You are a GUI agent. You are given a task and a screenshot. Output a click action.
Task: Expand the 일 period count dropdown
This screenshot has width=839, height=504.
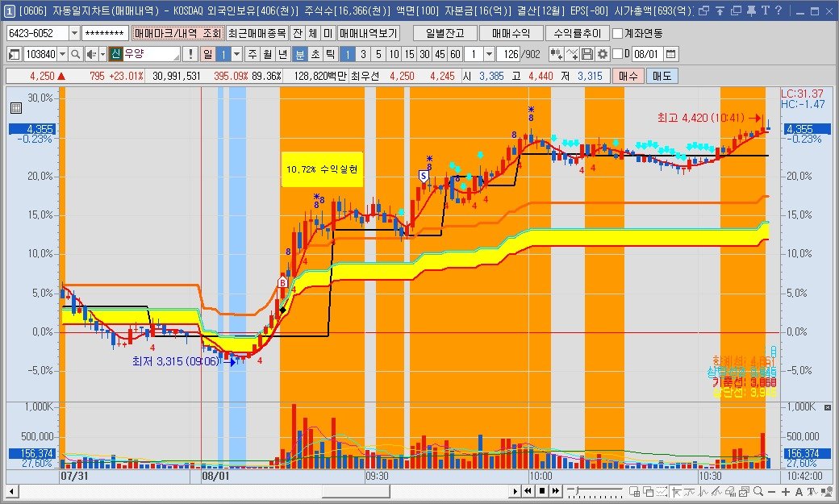pos(236,54)
